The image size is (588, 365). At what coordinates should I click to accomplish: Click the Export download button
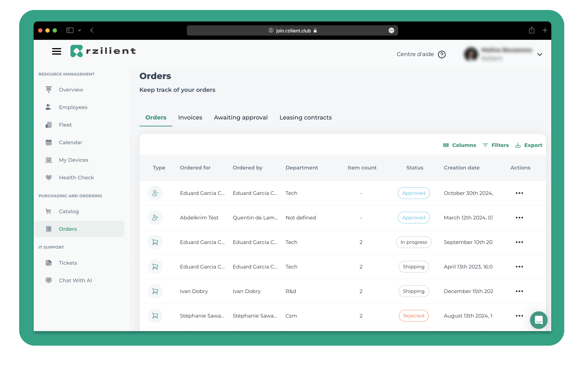coord(528,145)
